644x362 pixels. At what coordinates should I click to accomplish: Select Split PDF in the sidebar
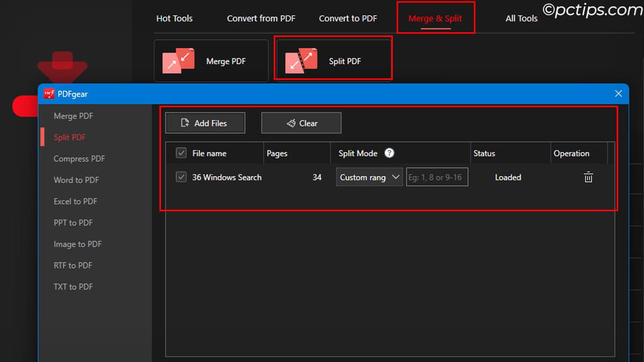pos(70,137)
